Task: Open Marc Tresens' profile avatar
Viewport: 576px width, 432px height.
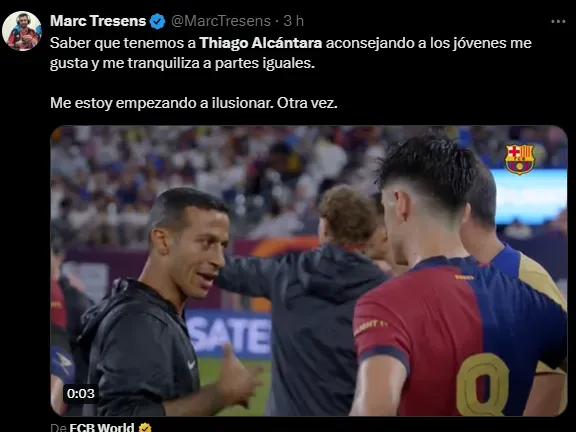Action: (22, 31)
